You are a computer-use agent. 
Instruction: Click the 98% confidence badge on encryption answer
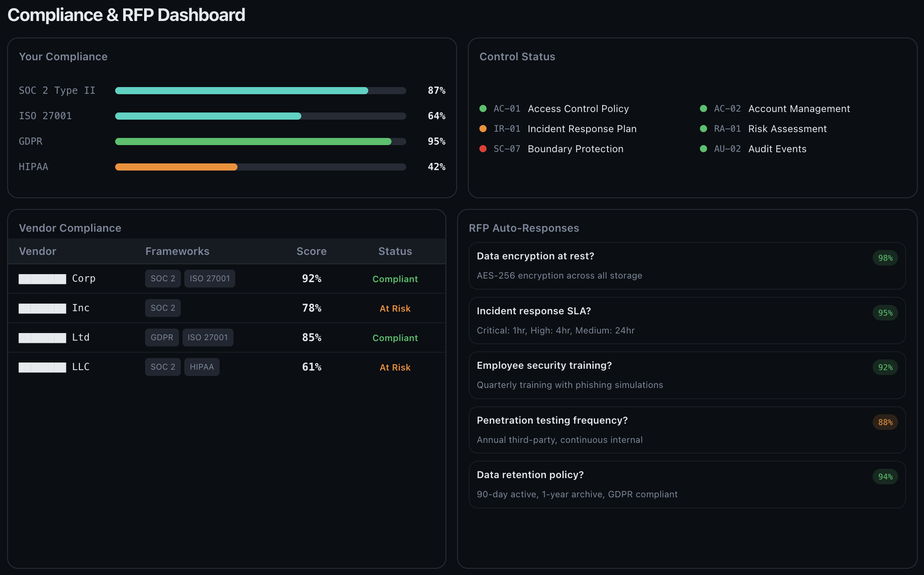tap(885, 258)
